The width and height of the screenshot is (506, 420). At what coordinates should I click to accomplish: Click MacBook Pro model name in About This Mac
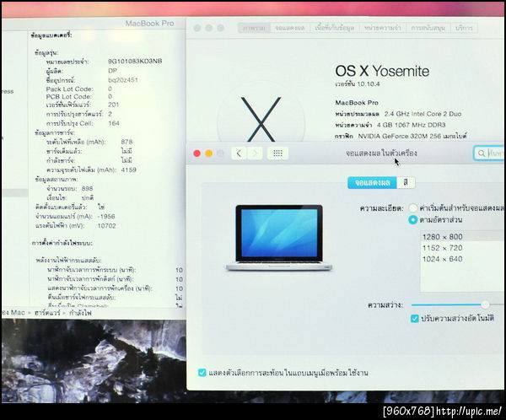click(x=357, y=103)
